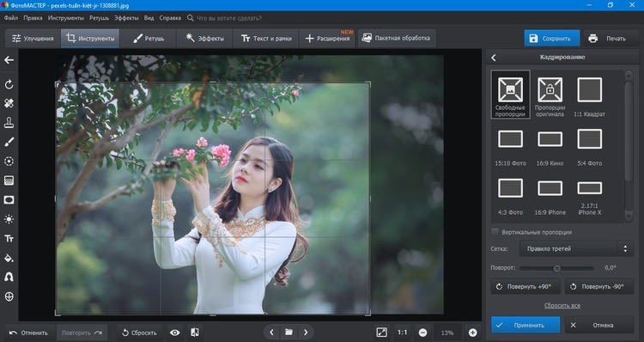Open the Эффекты tab

(x=204, y=38)
